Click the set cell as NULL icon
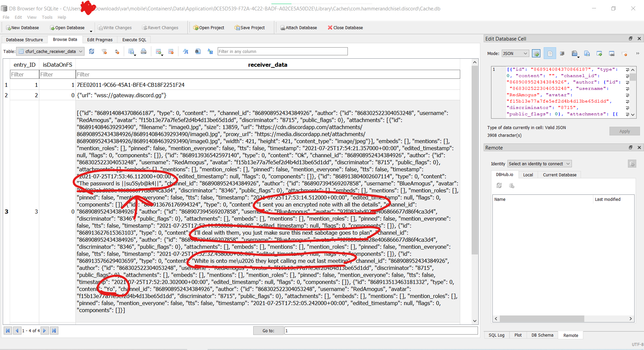Viewport: 644px width, 350px height. click(624, 53)
